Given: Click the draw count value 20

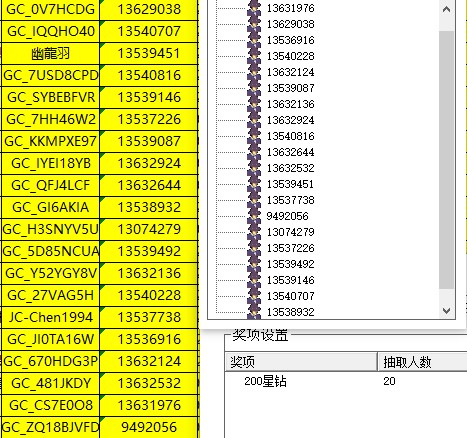Looking at the screenshot, I should coord(389,381).
